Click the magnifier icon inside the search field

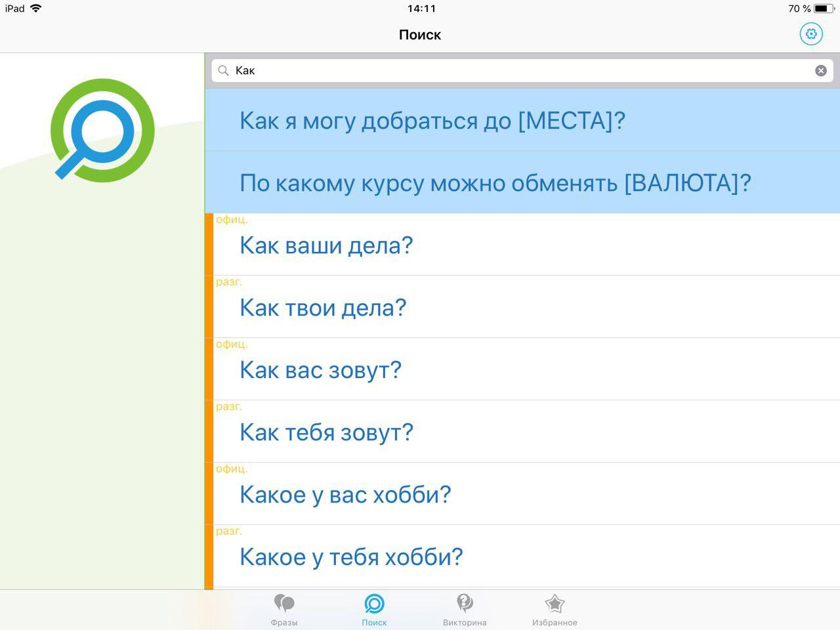tap(223, 70)
